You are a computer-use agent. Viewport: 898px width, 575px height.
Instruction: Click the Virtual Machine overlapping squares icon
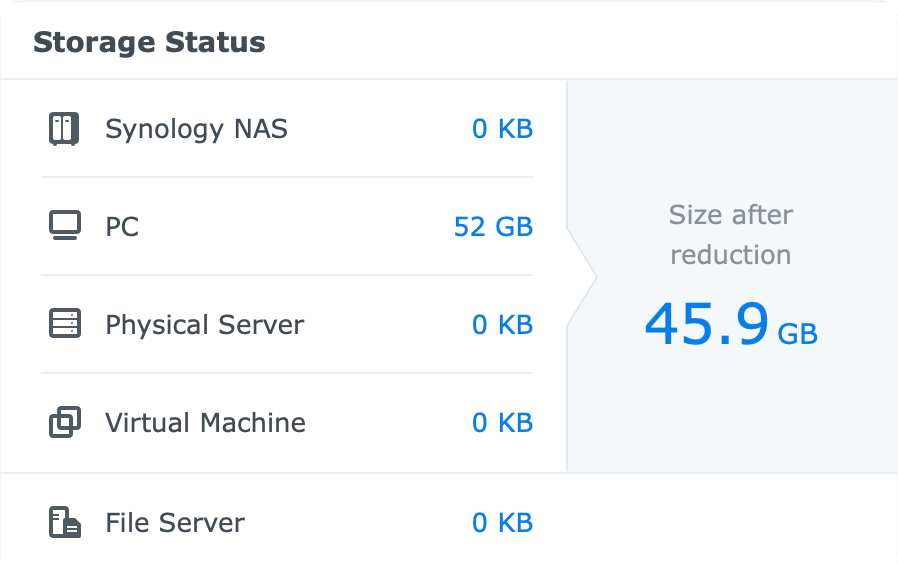(65, 422)
